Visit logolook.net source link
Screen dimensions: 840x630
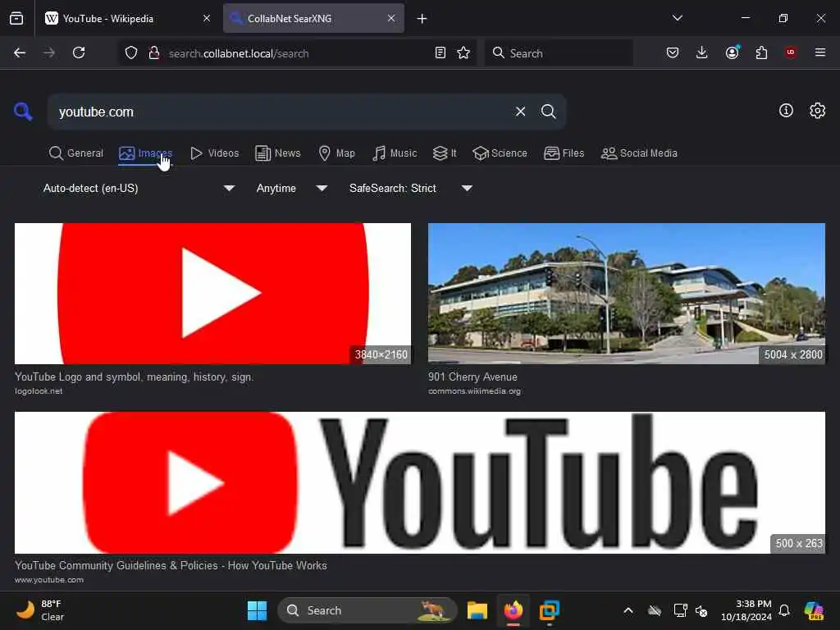39,391
